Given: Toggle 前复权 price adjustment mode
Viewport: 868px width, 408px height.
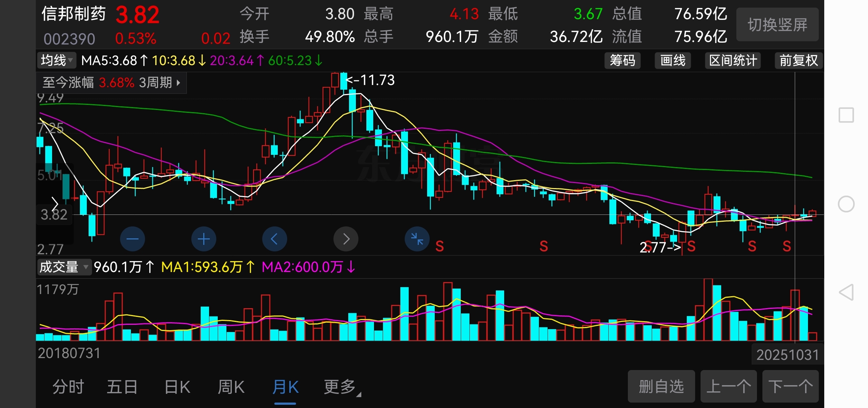Looking at the screenshot, I should click(799, 60).
